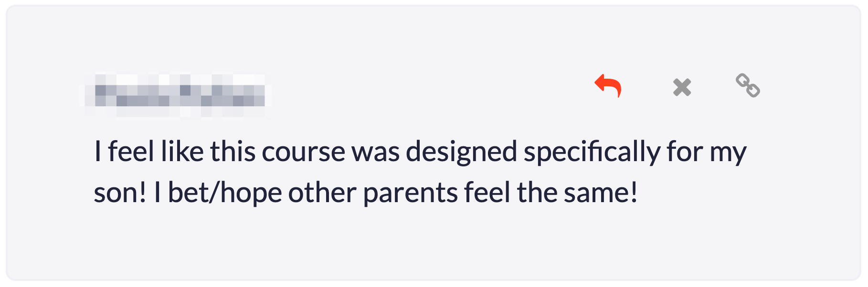
Task: Click the word "feel" in the first line
Action: click(131, 152)
